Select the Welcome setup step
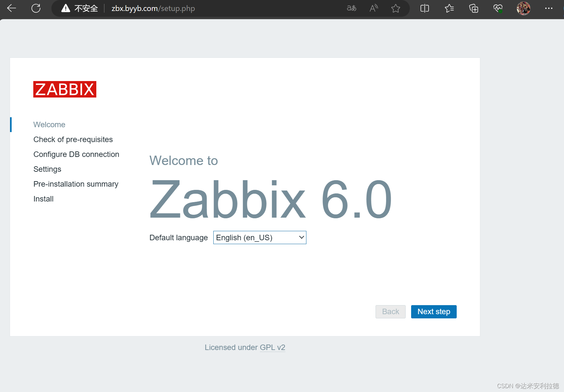 point(49,125)
